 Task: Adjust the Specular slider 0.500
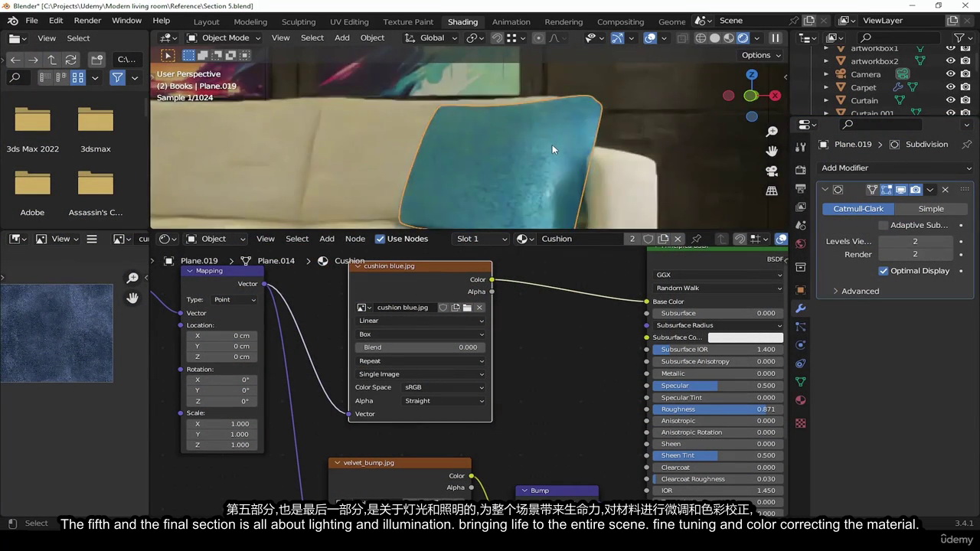point(718,386)
